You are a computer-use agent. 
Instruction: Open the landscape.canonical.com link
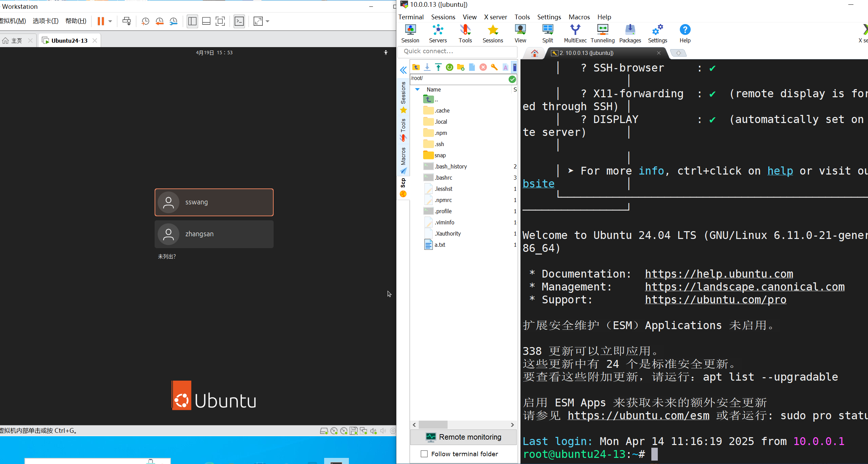[745, 287]
